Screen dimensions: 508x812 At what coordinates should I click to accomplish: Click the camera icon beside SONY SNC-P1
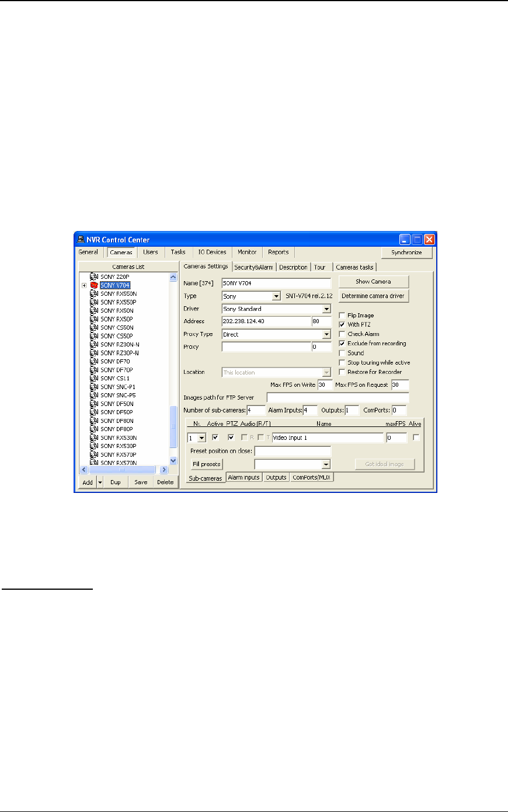point(94,387)
